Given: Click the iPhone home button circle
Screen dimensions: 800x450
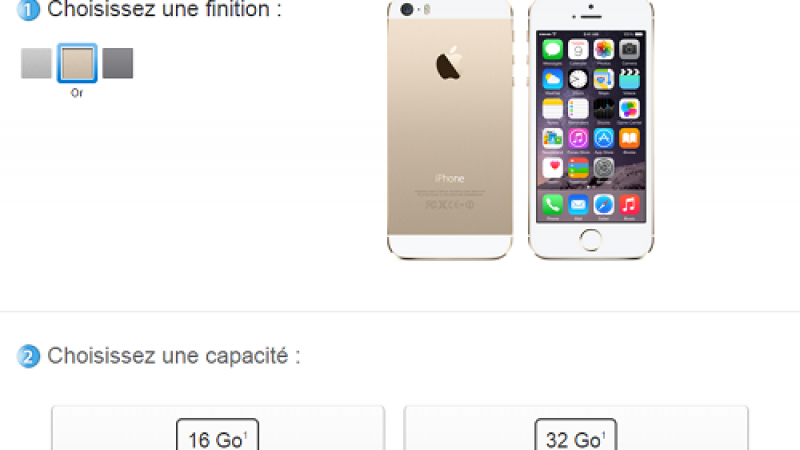Looking at the screenshot, I should point(591,240).
